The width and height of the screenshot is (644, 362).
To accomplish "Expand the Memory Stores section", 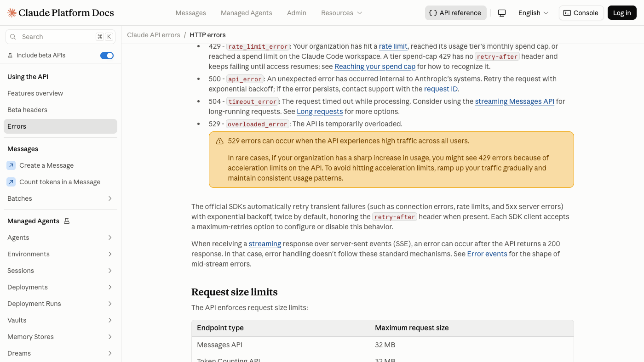I will [60, 337].
